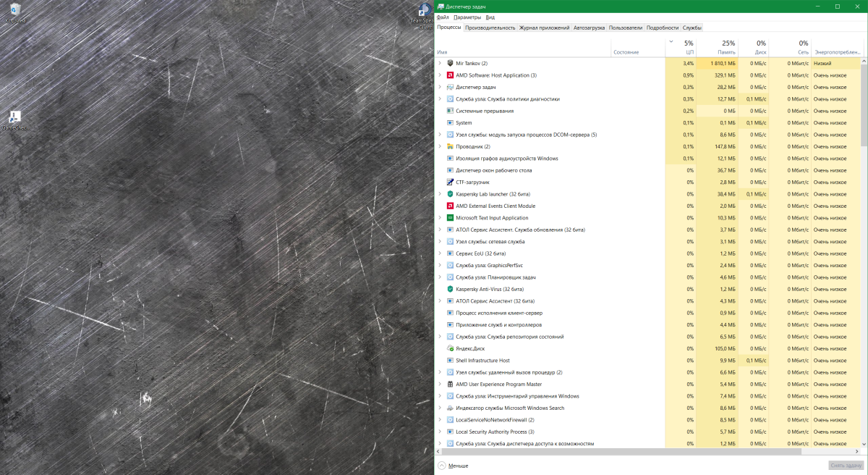This screenshot has width=868, height=475.
Task: Click the Процесс исполнения клиент-сервер icon
Action: (450, 313)
